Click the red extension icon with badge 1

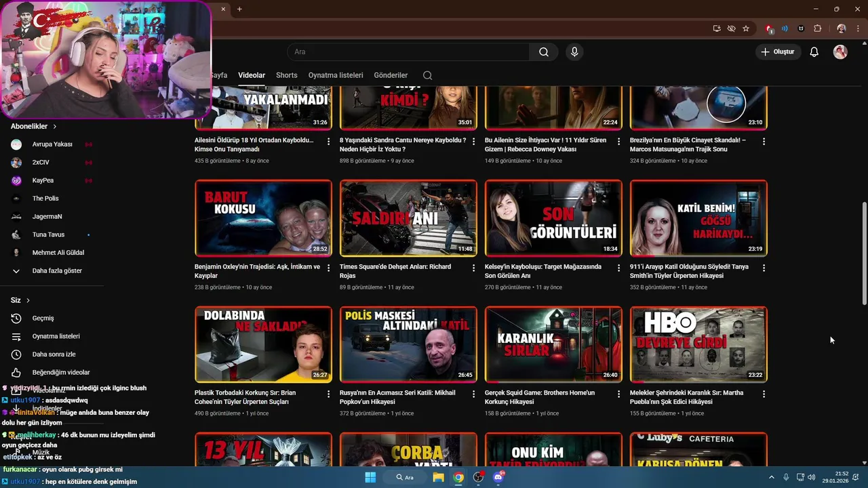pos(770,28)
